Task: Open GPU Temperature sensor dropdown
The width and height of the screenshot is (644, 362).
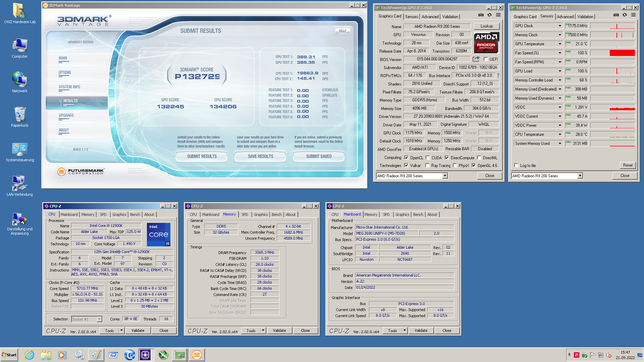Action: click(560, 44)
